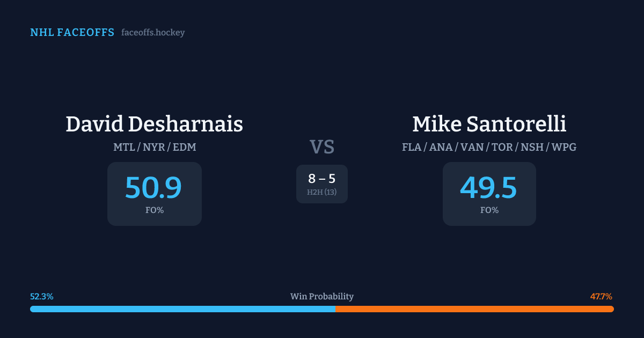This screenshot has width=644, height=338.
Task: Click the blue segment of probability bar
Action: coord(182,309)
